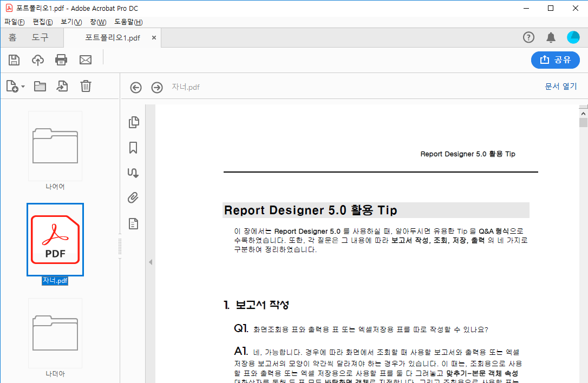Image resolution: width=588 pixels, height=383 pixels.
Task: Click the 자너.pdf filename label
Action: 55,281
